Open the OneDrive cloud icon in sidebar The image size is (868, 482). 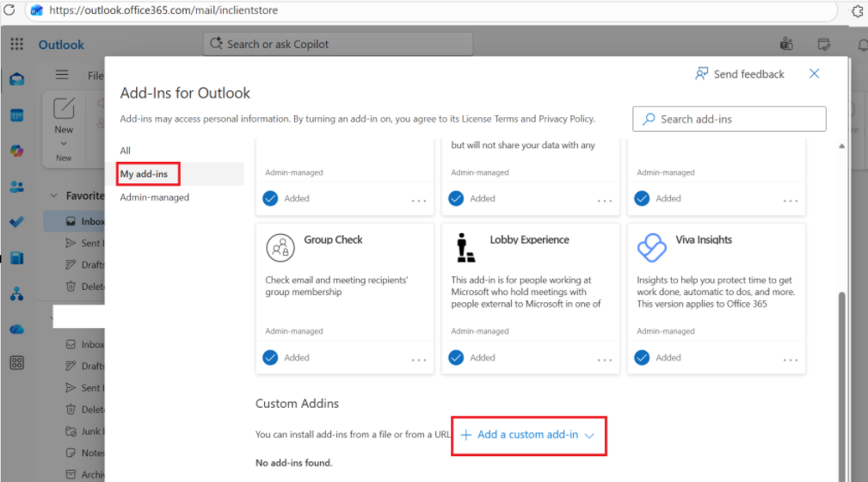(x=16, y=329)
